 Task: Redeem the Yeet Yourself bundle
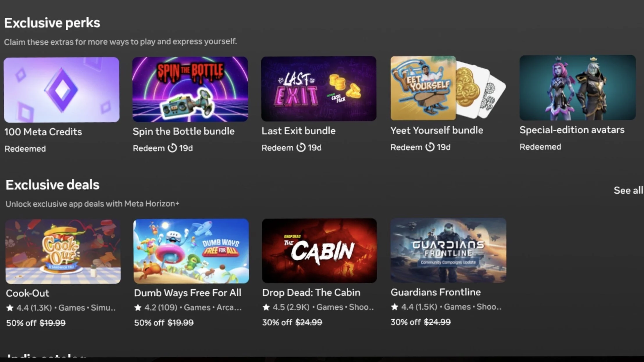click(x=406, y=147)
